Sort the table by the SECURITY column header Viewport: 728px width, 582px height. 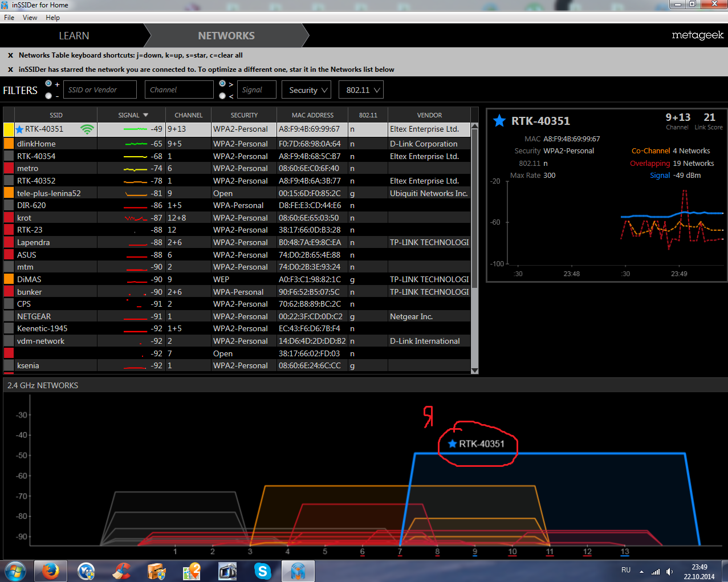point(244,115)
